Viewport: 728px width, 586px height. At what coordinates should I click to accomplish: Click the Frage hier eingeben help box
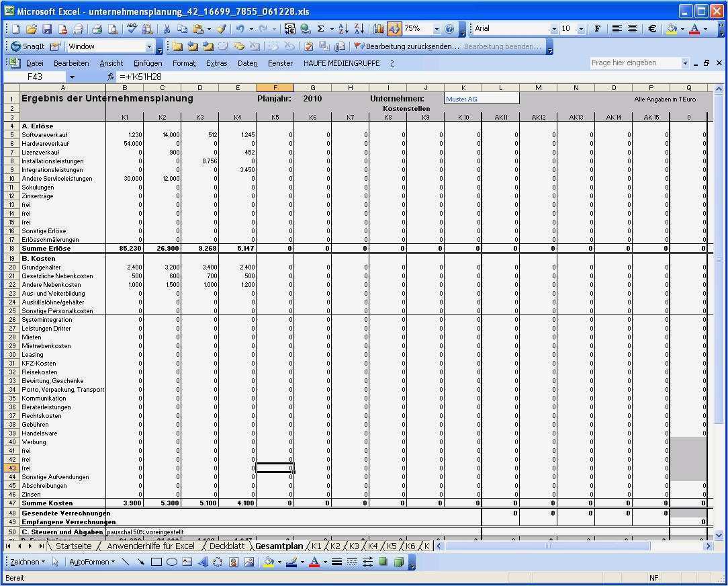point(634,62)
